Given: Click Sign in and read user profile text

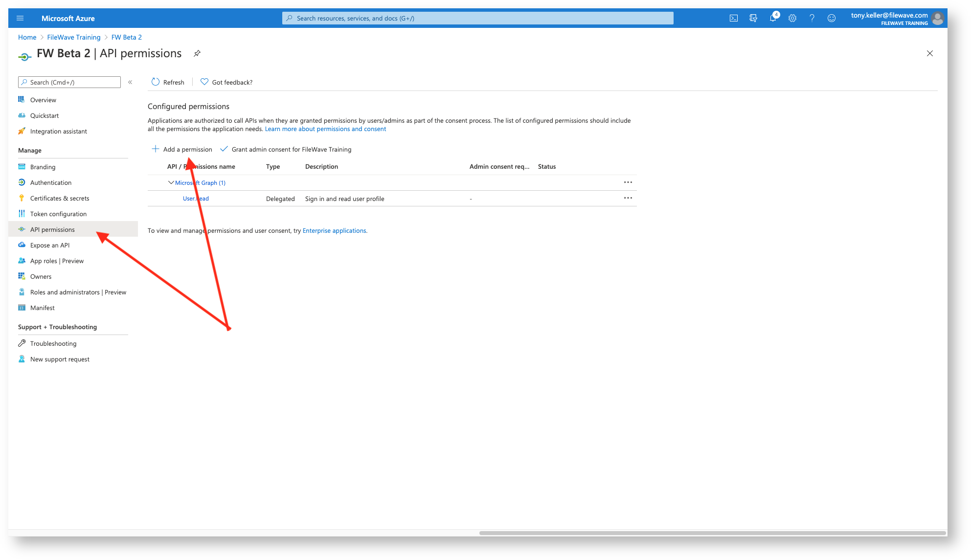Looking at the screenshot, I should [x=344, y=199].
